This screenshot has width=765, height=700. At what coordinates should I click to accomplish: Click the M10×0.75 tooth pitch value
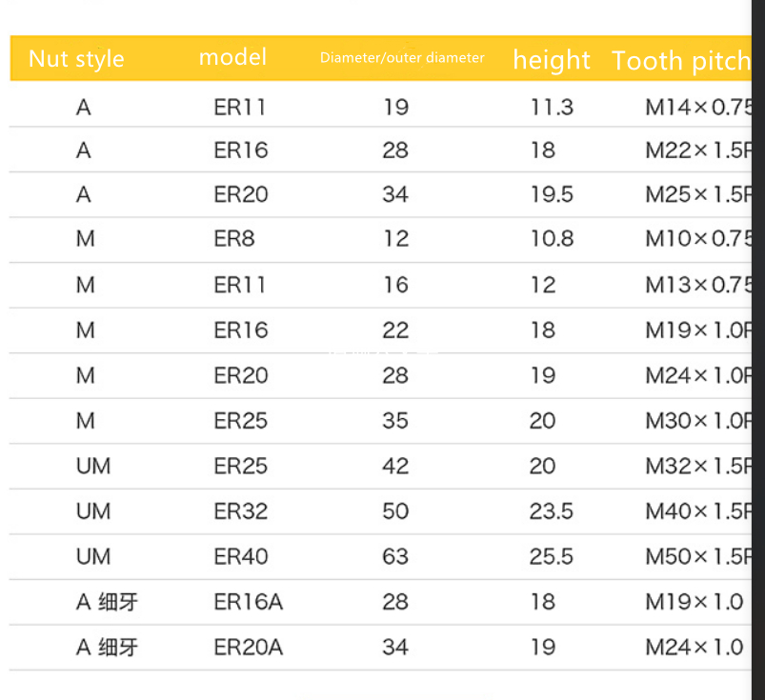point(698,239)
